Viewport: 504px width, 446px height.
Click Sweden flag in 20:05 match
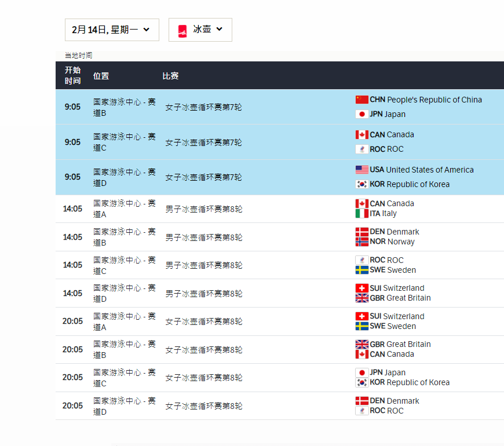click(x=361, y=326)
